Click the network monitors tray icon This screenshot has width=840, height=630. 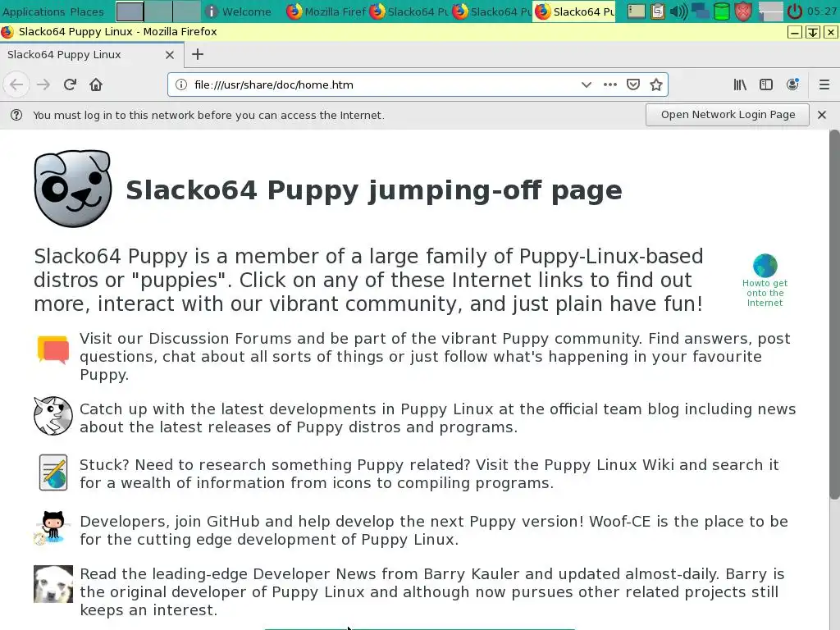pyautogui.click(x=701, y=11)
